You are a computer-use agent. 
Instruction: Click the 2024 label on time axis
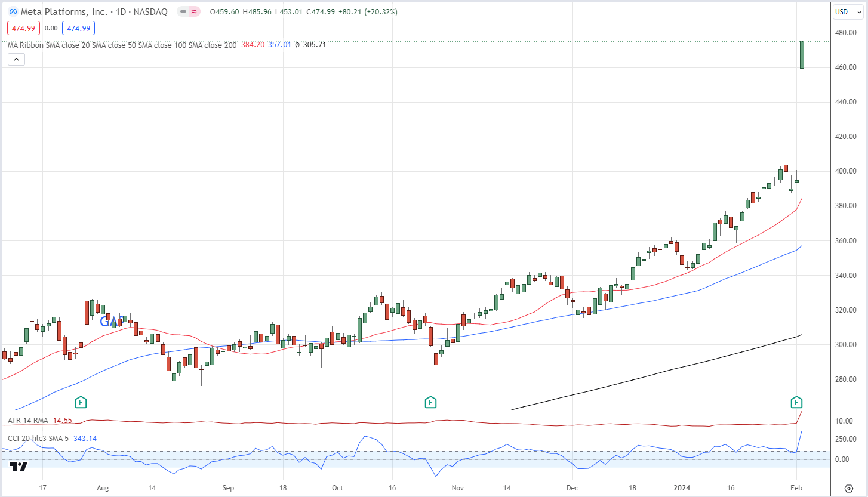click(681, 487)
